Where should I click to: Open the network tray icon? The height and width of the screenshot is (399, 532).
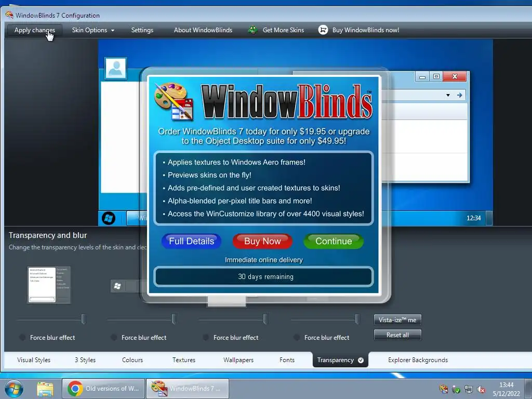click(x=469, y=389)
